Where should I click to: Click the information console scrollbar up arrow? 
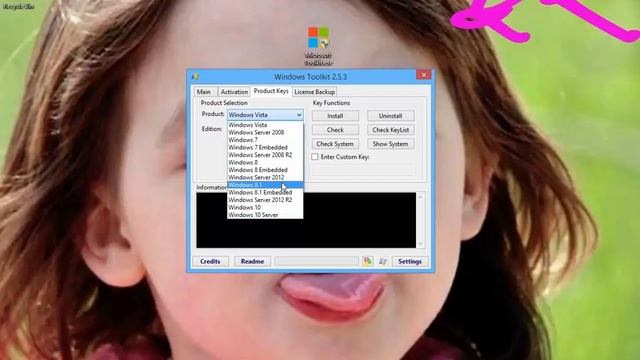click(420, 197)
